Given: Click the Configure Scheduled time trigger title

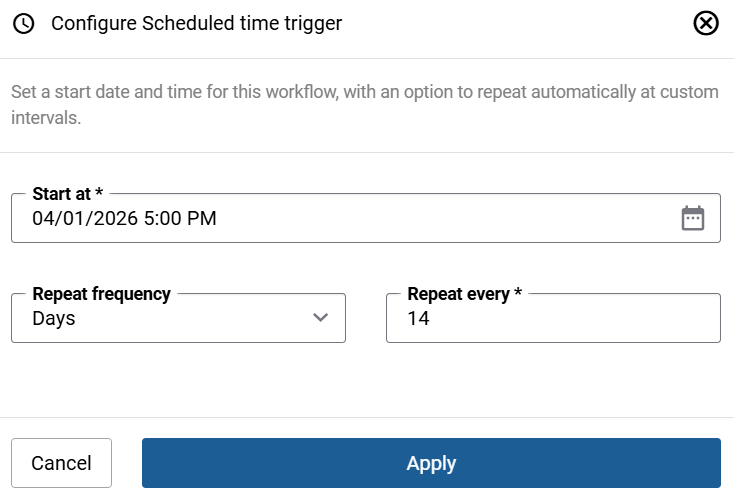Looking at the screenshot, I should point(196,23).
